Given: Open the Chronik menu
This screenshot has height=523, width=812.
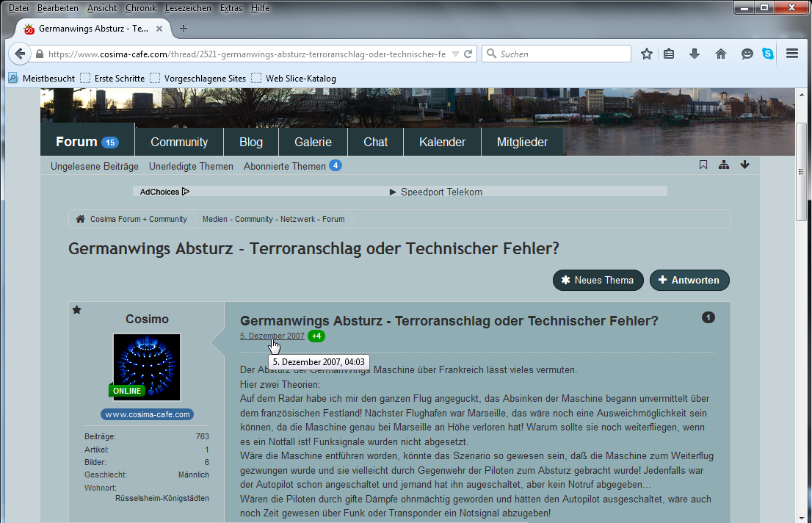Looking at the screenshot, I should [x=140, y=7].
